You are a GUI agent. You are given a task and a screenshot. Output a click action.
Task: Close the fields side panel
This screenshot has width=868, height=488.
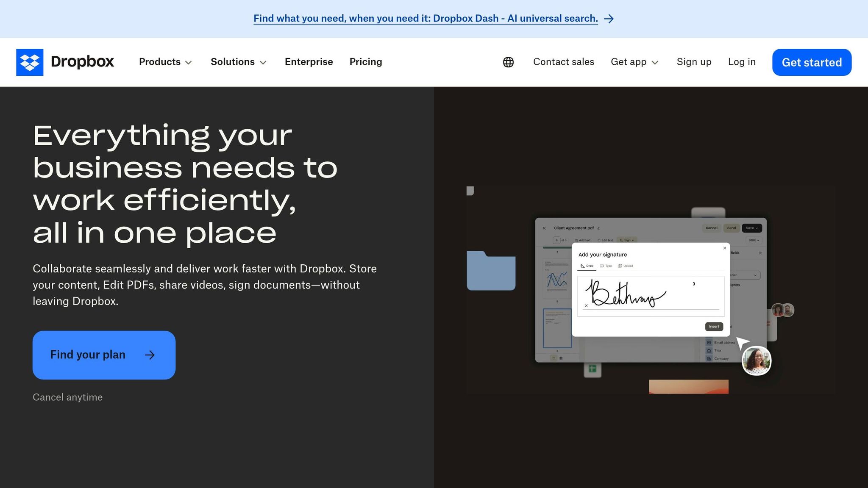760,253
